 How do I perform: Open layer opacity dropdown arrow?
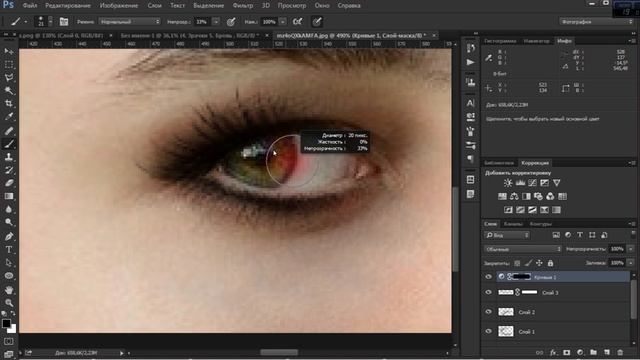(x=631, y=249)
